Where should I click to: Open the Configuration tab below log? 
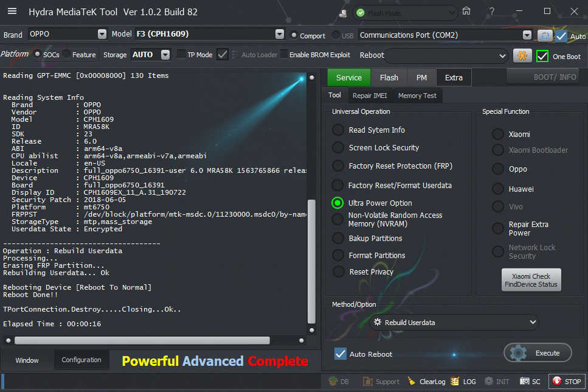point(81,360)
